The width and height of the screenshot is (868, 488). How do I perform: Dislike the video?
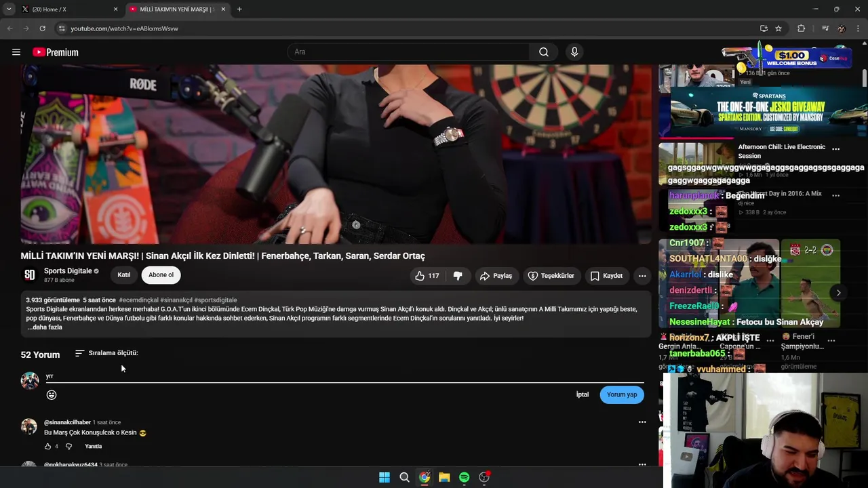[458, 276]
